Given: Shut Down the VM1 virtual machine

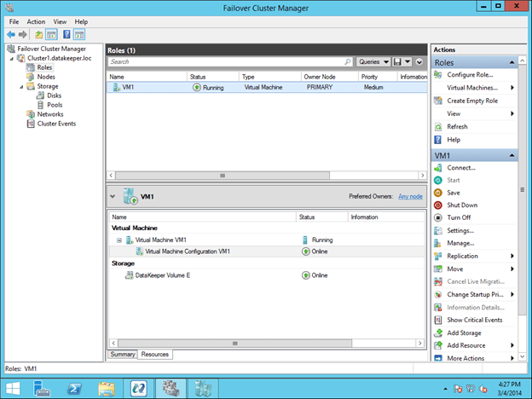Looking at the screenshot, I should coord(462,205).
